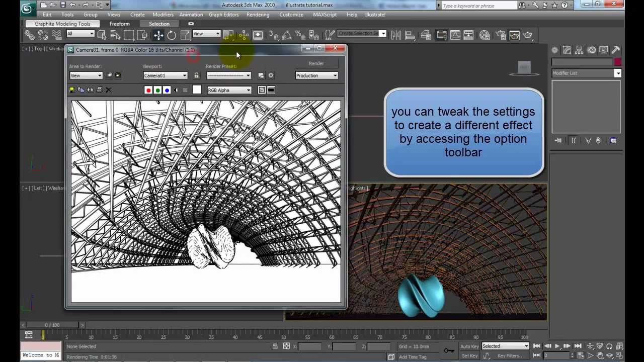This screenshot has width=644, height=362.
Task: Toggle the Percent Snap
Action: [x=300, y=35]
